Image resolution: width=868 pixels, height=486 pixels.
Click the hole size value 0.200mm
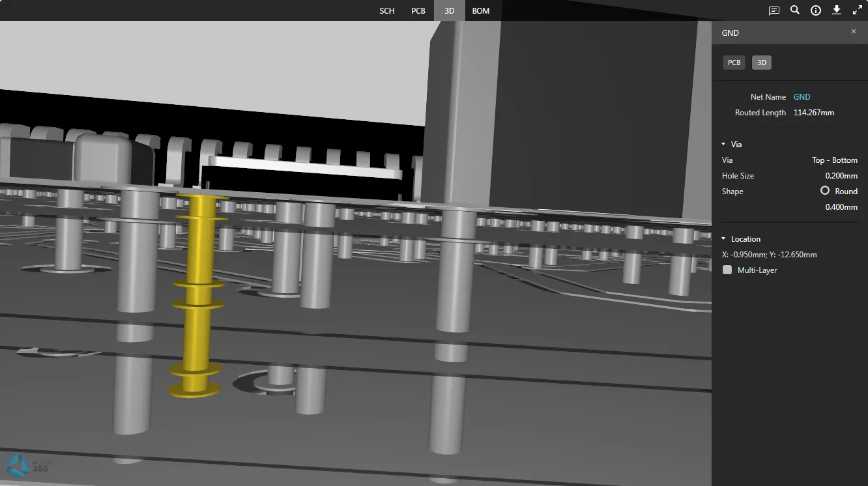(841, 176)
